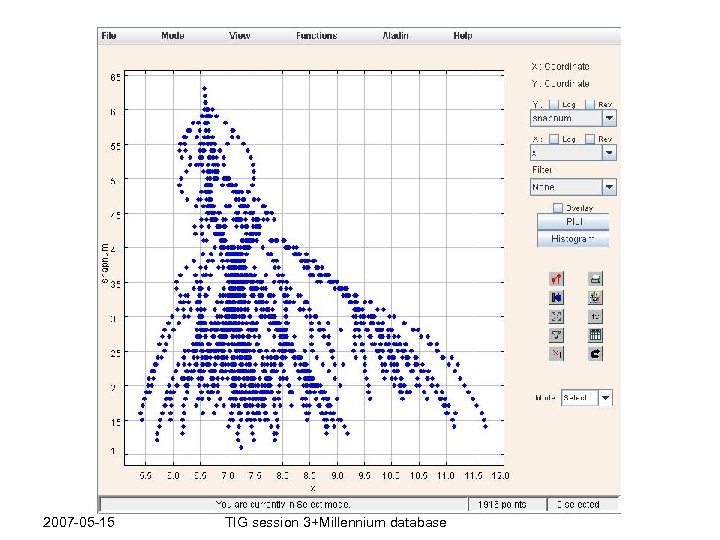This screenshot has height=540, width=720.
Task: Enable the X-axis Rev checkbox
Action: 590,139
